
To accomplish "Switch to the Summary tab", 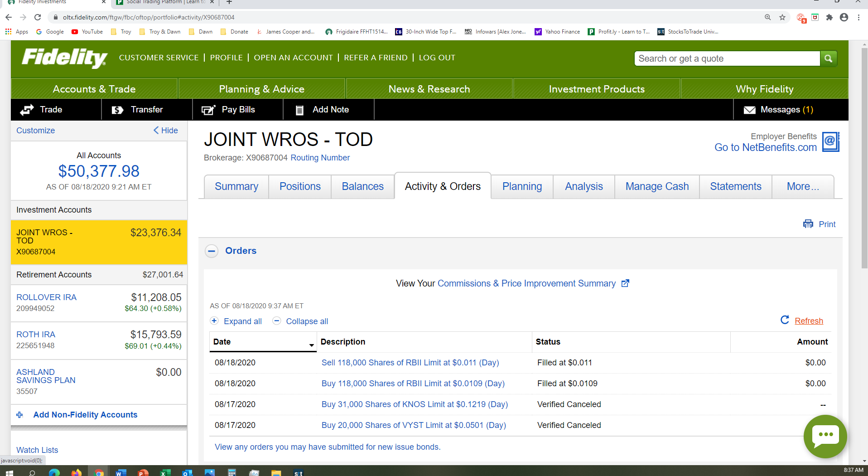I will [x=236, y=186].
